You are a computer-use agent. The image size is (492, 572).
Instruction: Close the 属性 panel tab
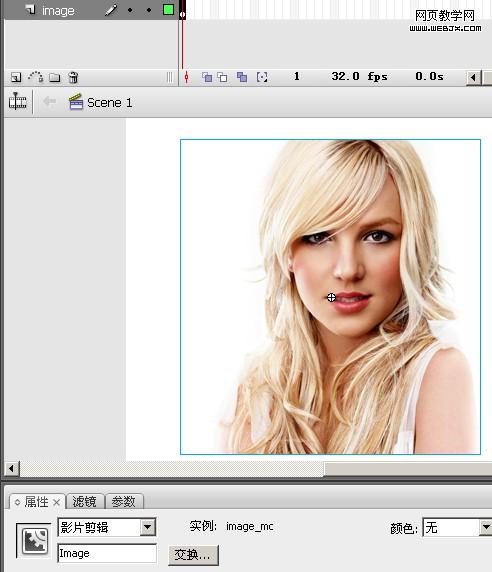tap(56, 503)
